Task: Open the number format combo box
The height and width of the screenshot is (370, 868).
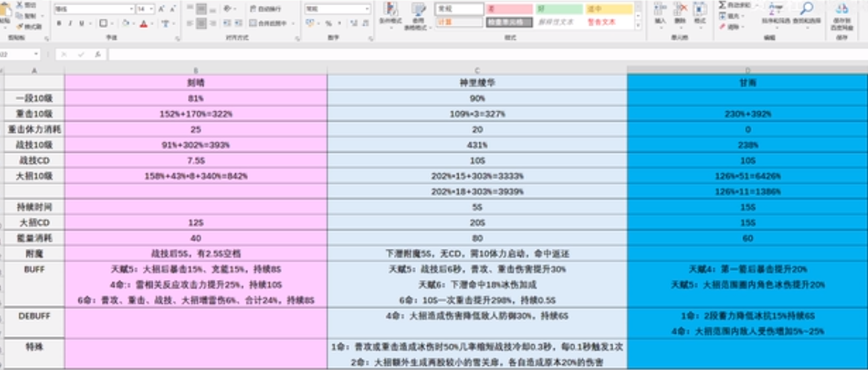Action: tap(337, 9)
